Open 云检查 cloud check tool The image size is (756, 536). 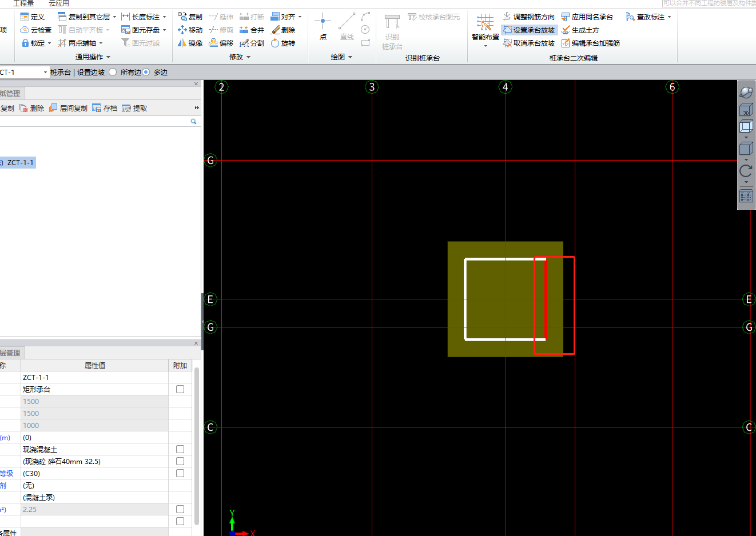pos(35,30)
